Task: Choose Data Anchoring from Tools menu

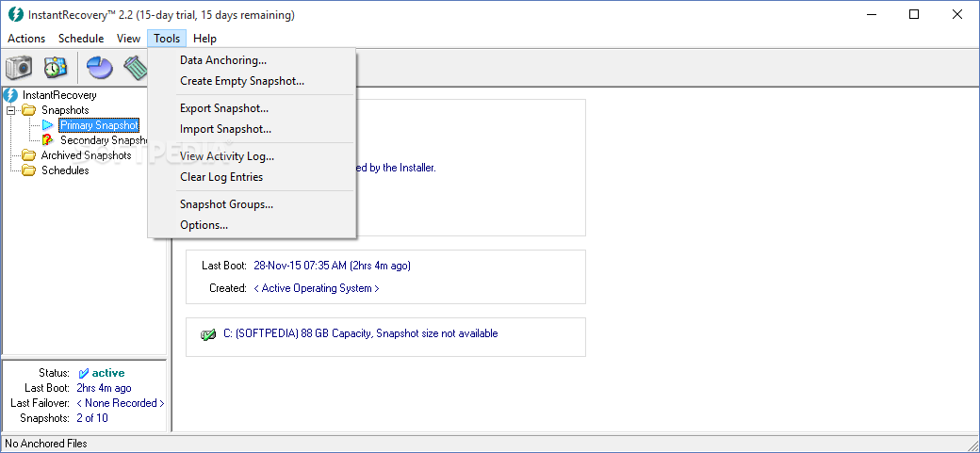Action: [252, 60]
